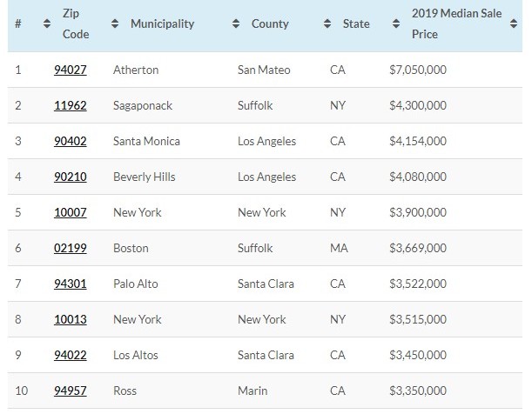
Task: Open zip code 10013 link
Action: 70,319
